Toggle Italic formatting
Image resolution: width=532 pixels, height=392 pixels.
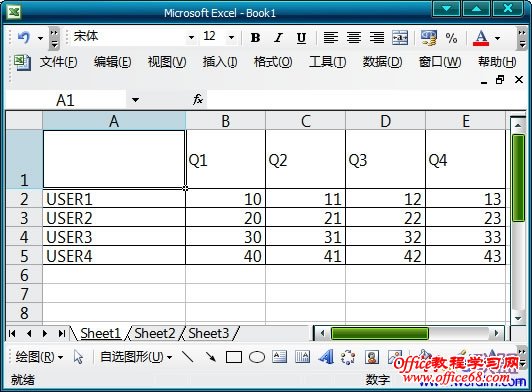(x=278, y=38)
